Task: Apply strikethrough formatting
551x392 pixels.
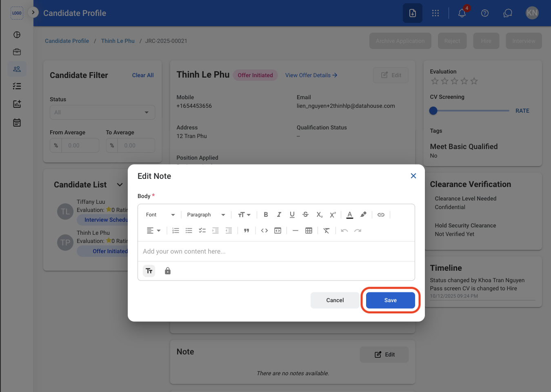Action: (x=305, y=214)
